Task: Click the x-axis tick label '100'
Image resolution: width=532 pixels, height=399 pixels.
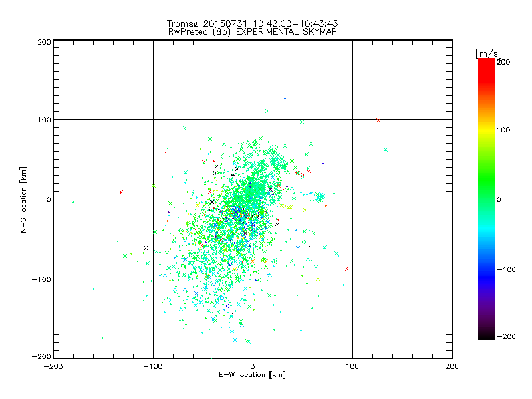Action: pyautogui.click(x=352, y=366)
